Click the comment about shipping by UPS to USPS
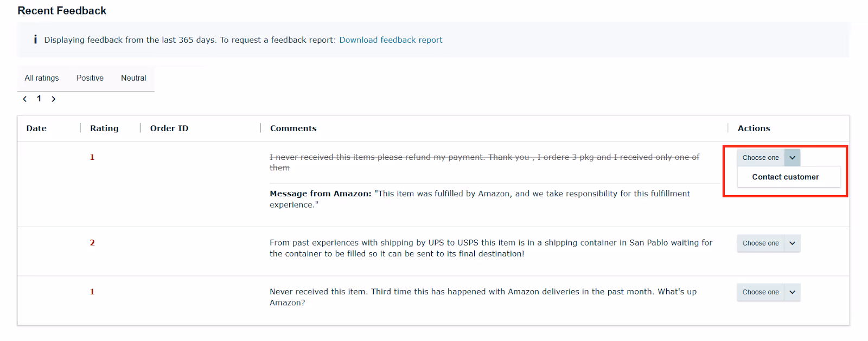Image resolution: width=868 pixels, height=341 pixels. [x=491, y=248]
